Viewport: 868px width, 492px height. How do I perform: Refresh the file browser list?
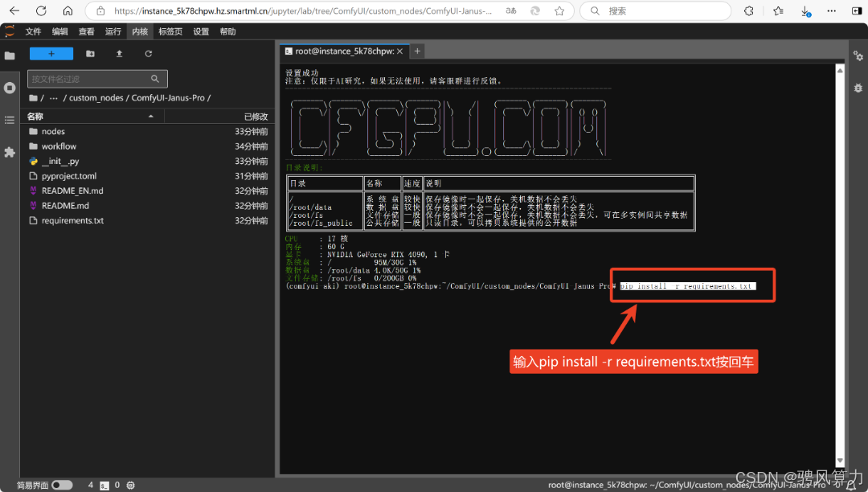coord(149,54)
